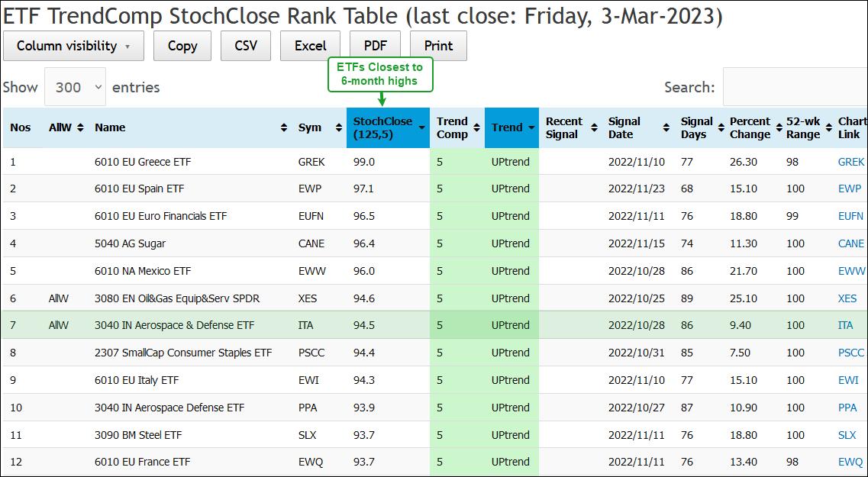Download the table as PDF
This screenshot has height=477, width=868.
click(375, 46)
